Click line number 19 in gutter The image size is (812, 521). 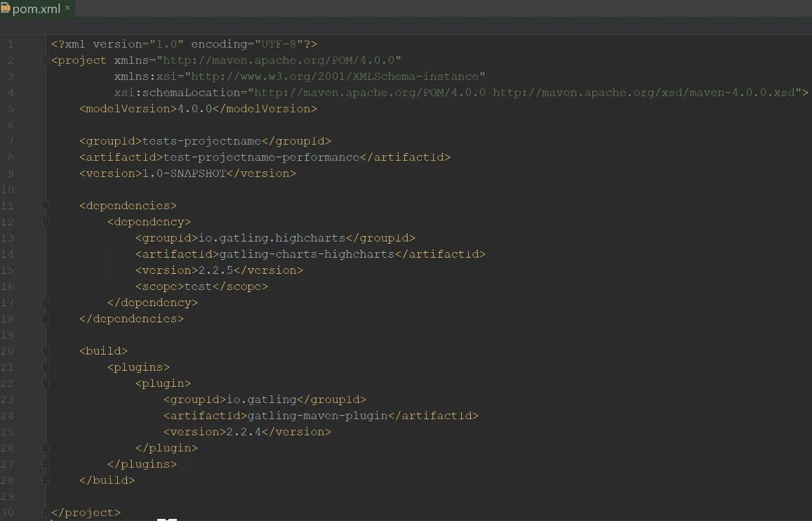coord(7,335)
